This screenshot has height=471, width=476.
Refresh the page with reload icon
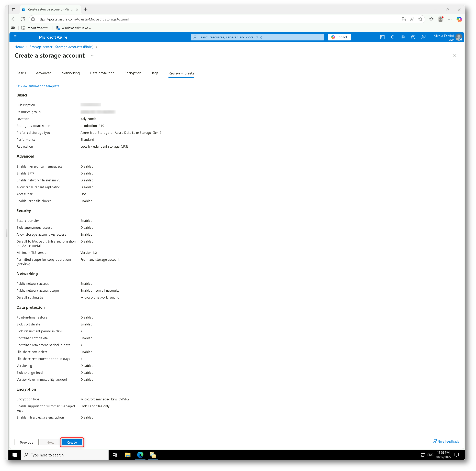coord(23,19)
